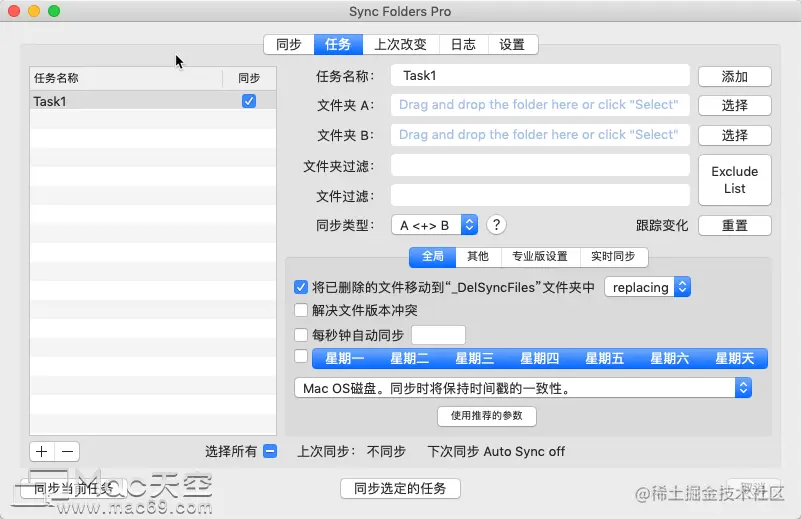The height and width of the screenshot is (519, 801).
Task: Select the Task1 row in task list
Action: (153, 101)
